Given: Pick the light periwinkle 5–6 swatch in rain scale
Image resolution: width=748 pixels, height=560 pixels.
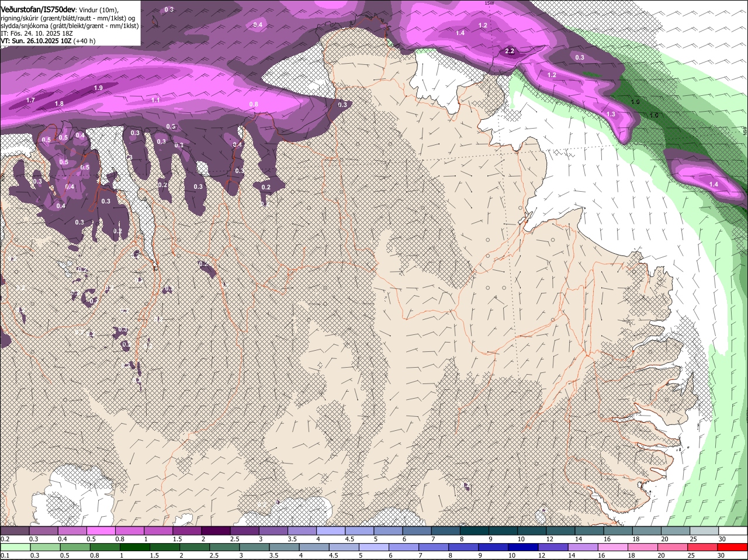Looking at the screenshot, I should click(x=374, y=547).
